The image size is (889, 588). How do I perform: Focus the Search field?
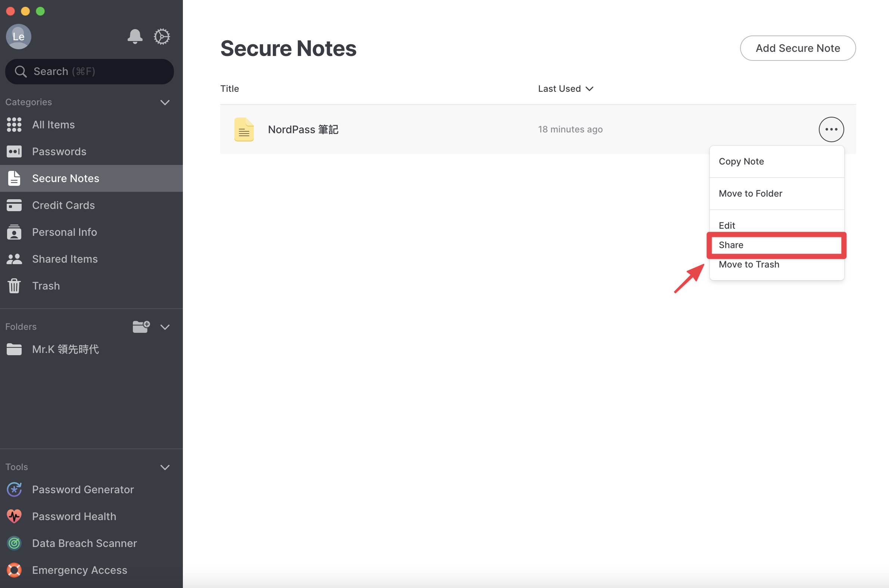pos(90,71)
